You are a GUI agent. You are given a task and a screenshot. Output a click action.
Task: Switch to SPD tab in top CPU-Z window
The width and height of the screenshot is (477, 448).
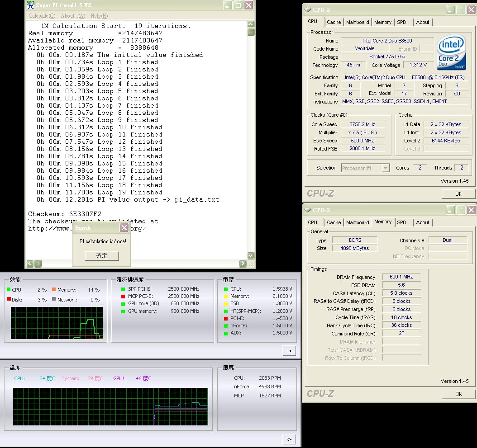pyautogui.click(x=401, y=22)
